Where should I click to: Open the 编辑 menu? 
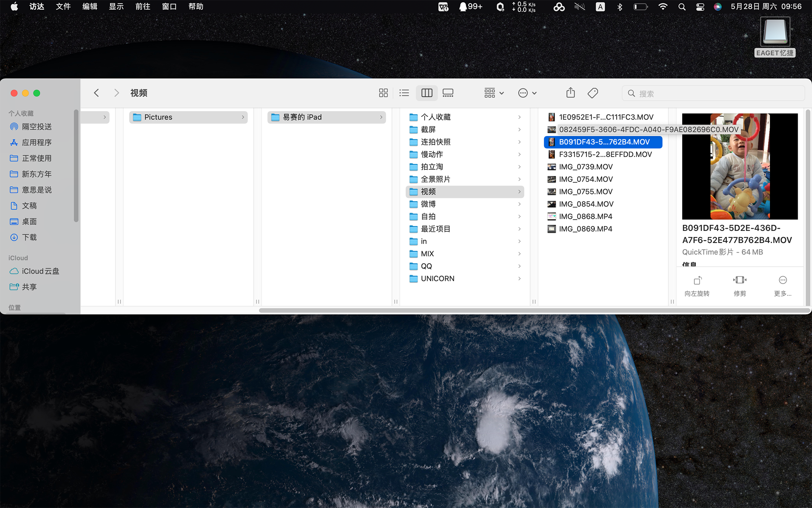tap(90, 7)
